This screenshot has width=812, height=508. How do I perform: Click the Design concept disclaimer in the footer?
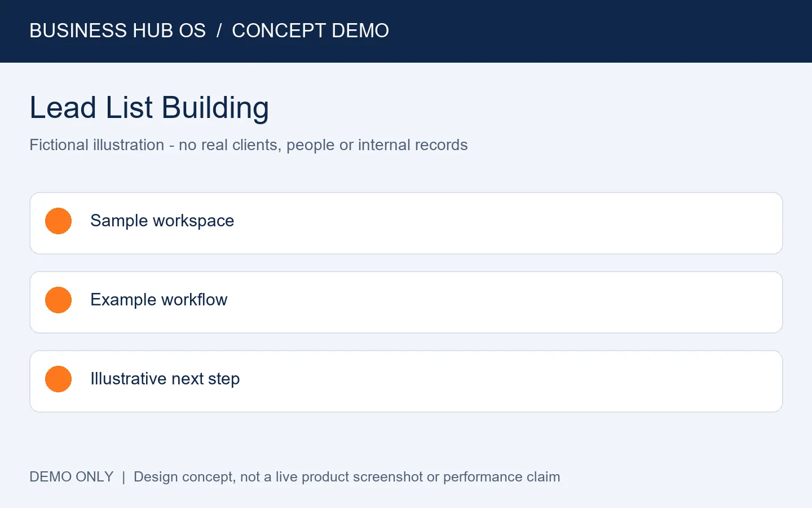347,477
